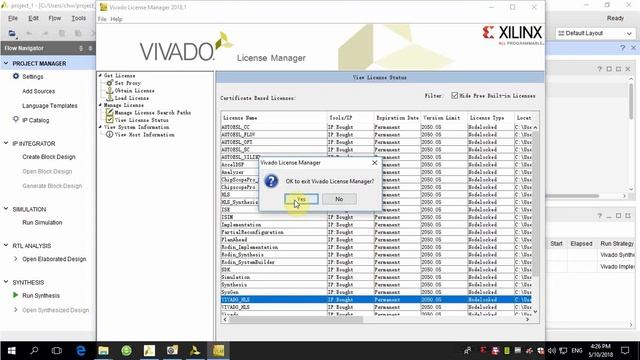
Task: Open Vivado Tools menu
Action: [79, 18]
